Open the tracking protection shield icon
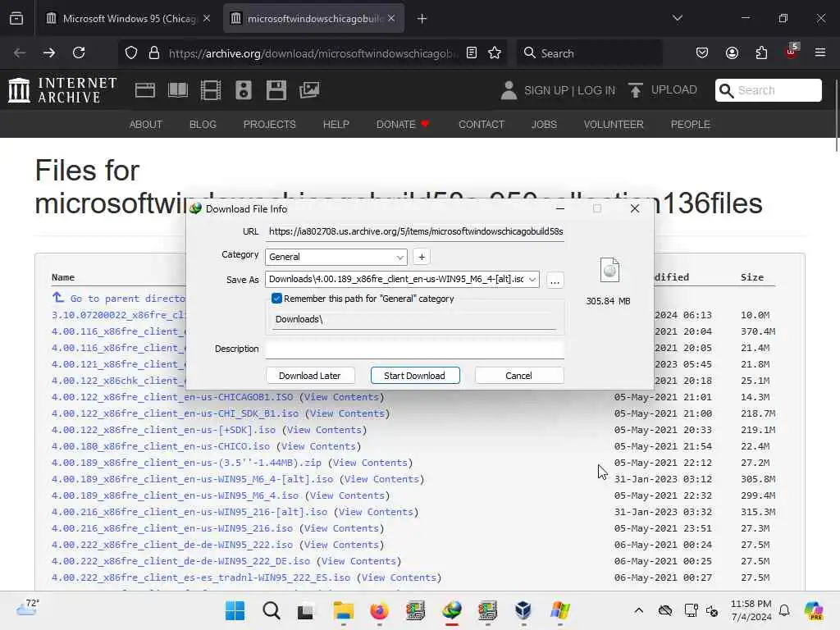Viewport: 840px width, 630px height. 131,52
